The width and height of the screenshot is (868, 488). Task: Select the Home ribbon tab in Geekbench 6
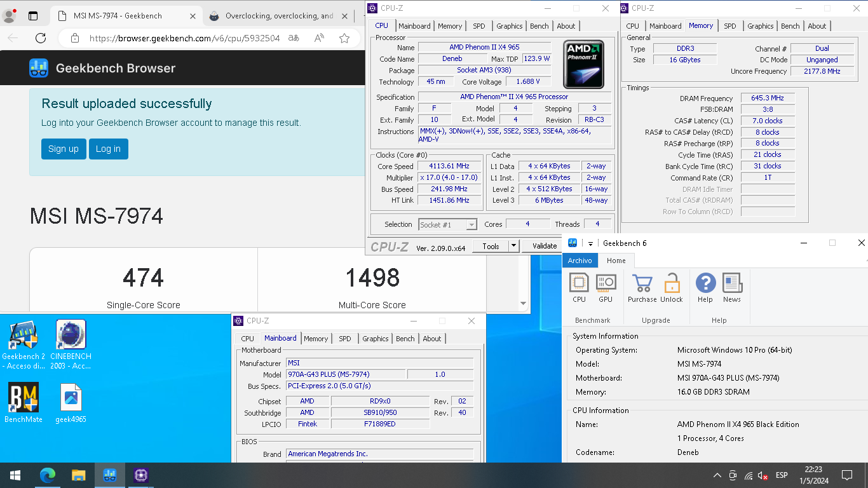point(616,261)
